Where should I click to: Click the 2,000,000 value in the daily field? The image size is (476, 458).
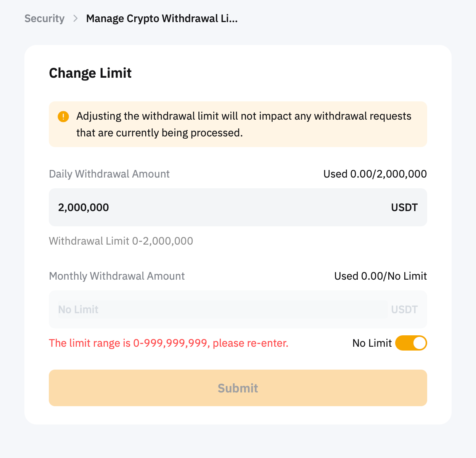[x=84, y=208]
